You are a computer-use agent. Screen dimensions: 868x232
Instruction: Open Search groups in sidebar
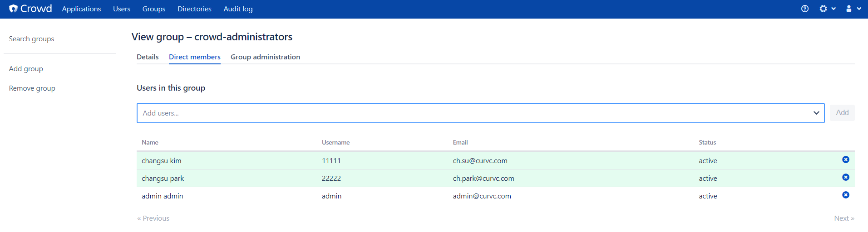[31, 39]
